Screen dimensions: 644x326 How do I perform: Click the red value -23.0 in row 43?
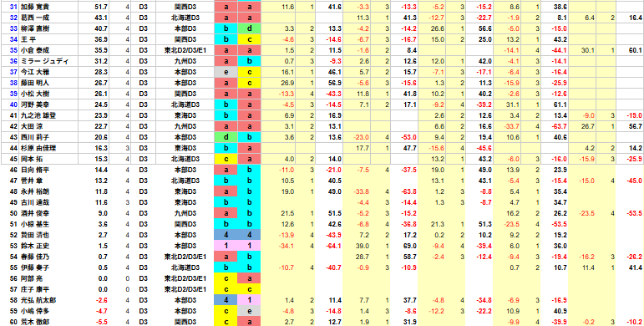point(363,137)
